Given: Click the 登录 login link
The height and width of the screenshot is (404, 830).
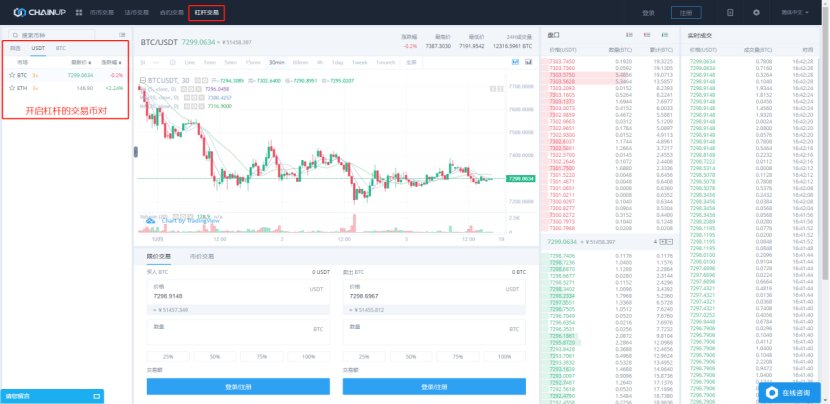Looking at the screenshot, I should coord(648,13).
